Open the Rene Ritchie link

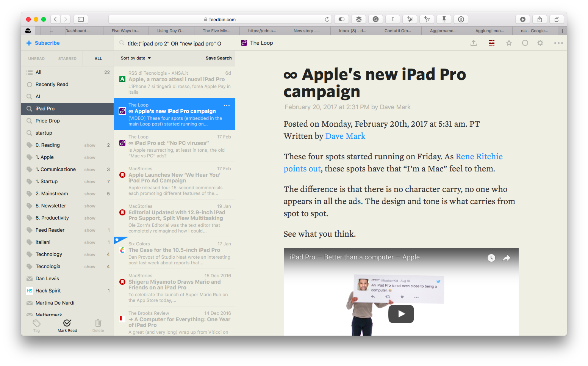click(479, 157)
